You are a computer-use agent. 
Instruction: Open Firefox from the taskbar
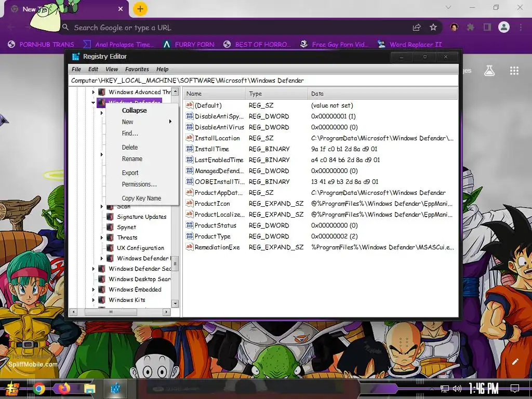point(64,389)
